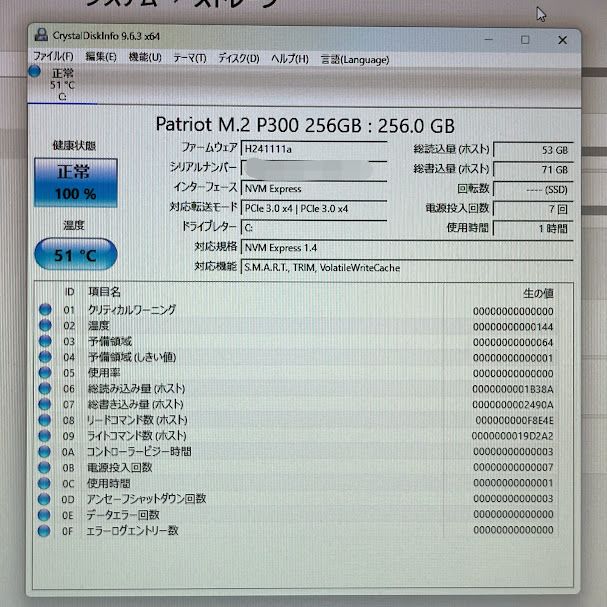607x607 pixels.
Task: Click the status icon for 04 予備領域 (しきい値)
Action: tap(45, 357)
